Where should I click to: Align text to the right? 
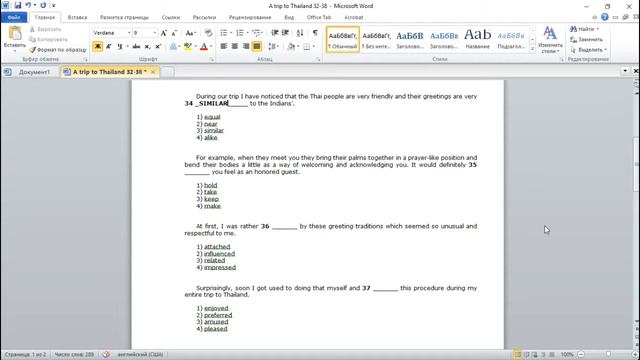coord(246,47)
